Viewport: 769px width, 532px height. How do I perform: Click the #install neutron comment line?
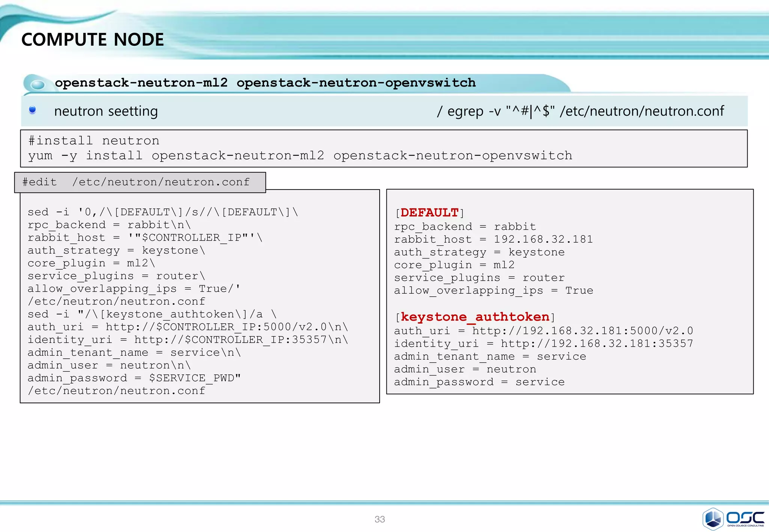tap(94, 141)
